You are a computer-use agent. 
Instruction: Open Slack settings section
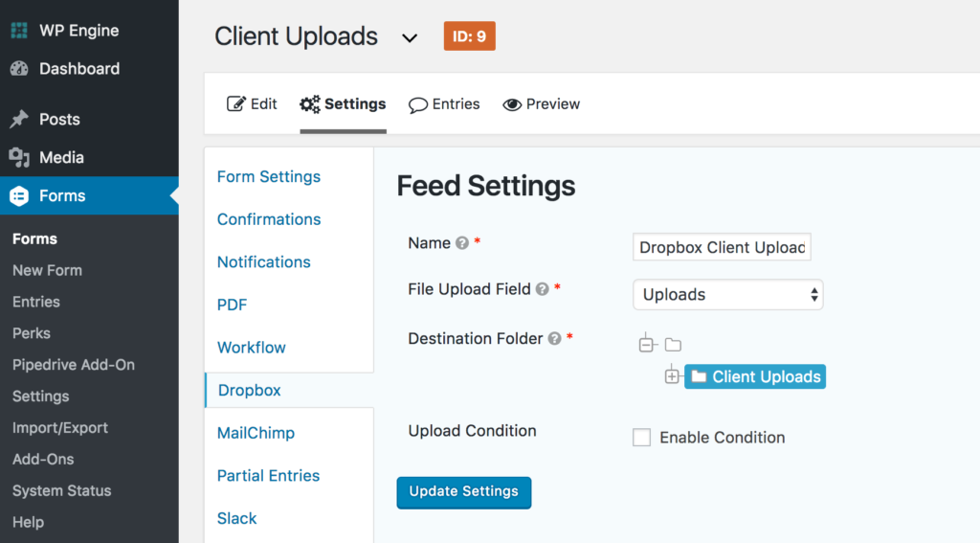[237, 518]
